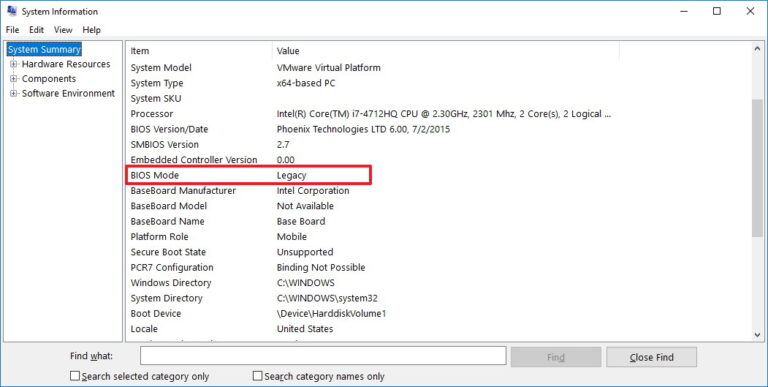Screen dimensions: 768x387
Task: Minimize the System Information window
Action: point(684,11)
